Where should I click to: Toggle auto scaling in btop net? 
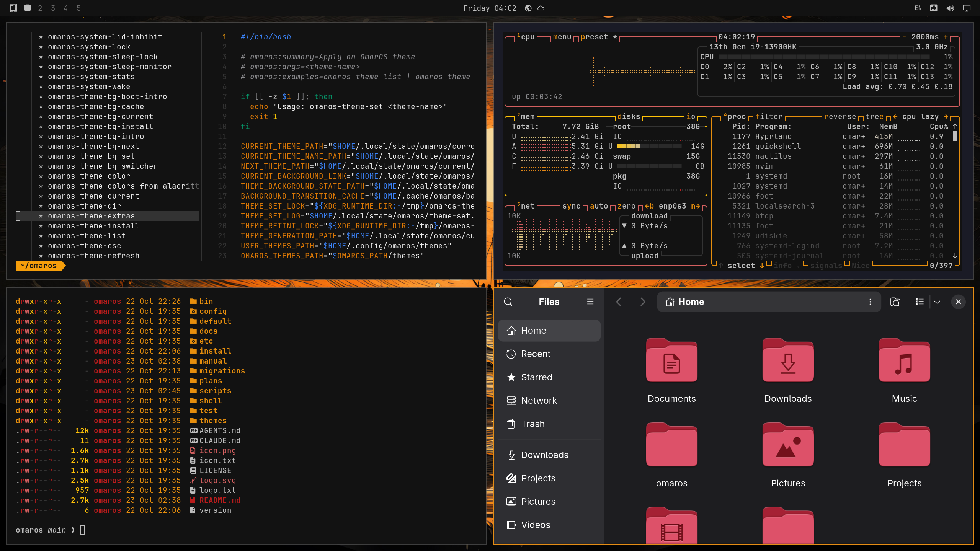599,206
